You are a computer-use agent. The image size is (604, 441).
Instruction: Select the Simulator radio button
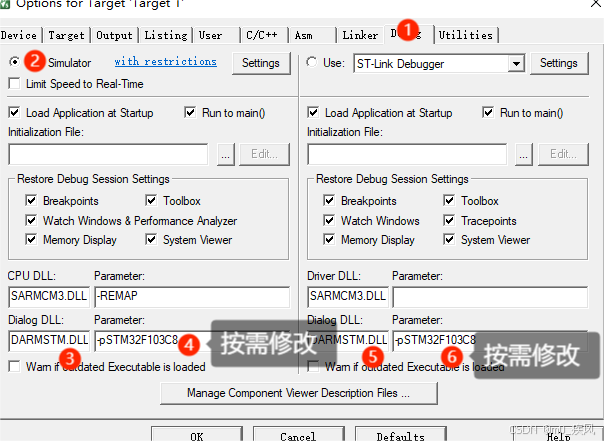click(15, 62)
